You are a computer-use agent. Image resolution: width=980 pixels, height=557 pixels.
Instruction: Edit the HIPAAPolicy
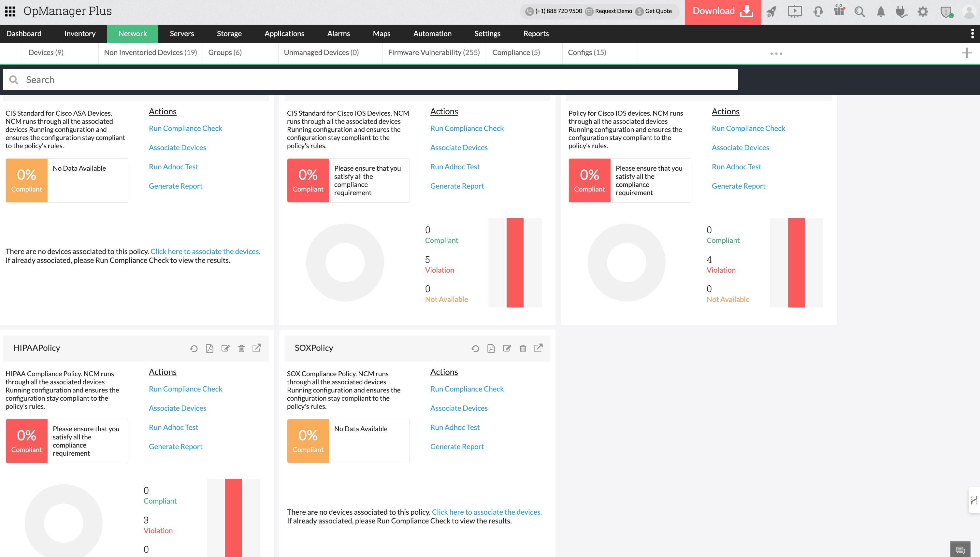tap(225, 348)
